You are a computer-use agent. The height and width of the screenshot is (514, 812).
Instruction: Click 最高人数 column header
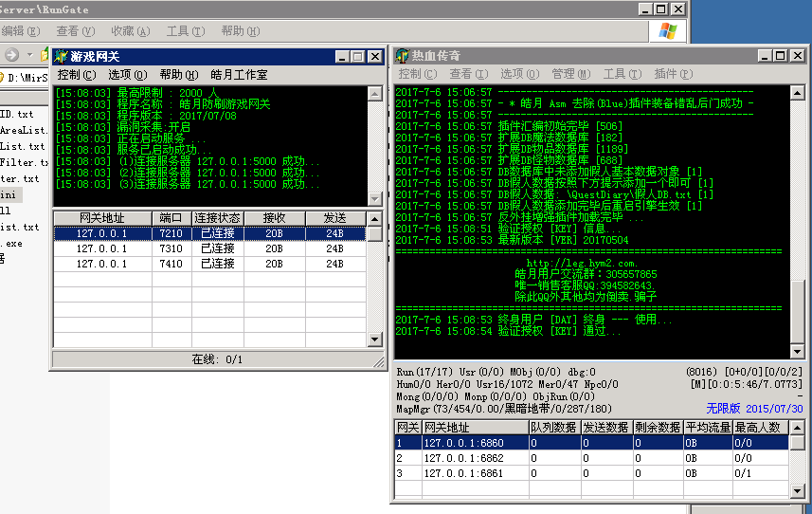click(x=761, y=428)
